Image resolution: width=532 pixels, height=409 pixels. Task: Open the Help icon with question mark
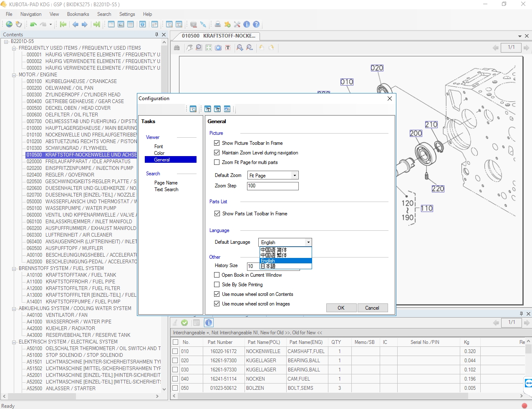pyautogui.click(x=256, y=24)
